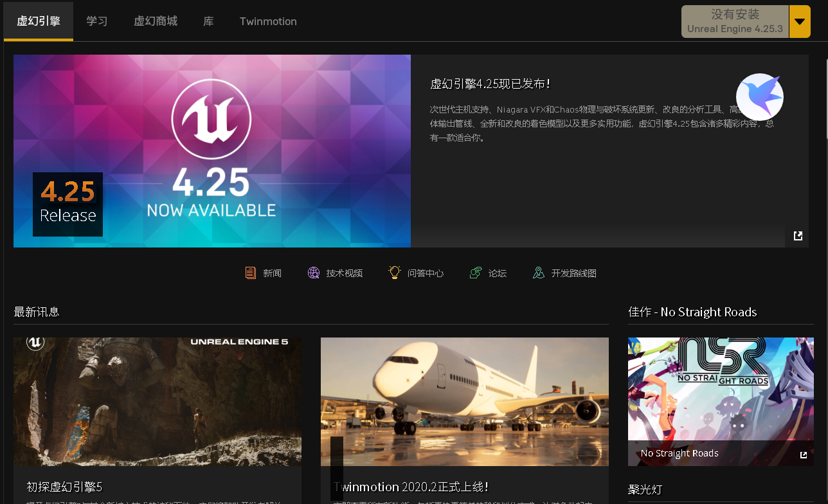The image size is (828, 504).
Task: Click the external link icon on 4.25 banner
Action: coord(798,236)
